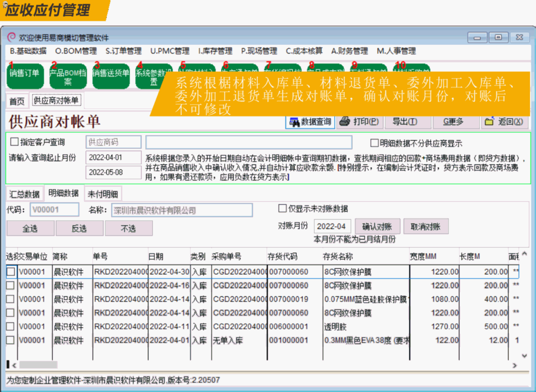
Task: Tick the checkbox for the 2022-04-30 row
Action: [x=11, y=272]
